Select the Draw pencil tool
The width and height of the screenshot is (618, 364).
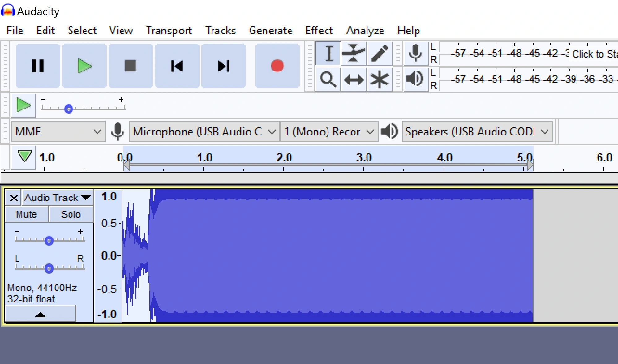click(x=380, y=54)
